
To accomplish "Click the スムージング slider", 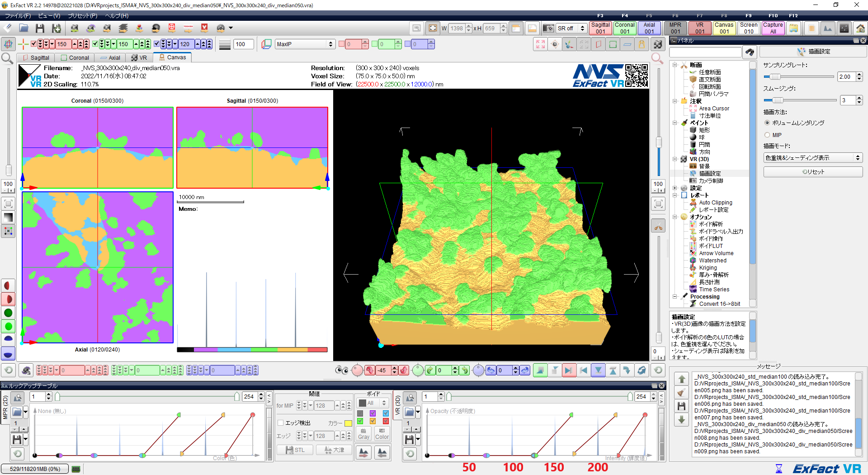I will pyautogui.click(x=800, y=100).
